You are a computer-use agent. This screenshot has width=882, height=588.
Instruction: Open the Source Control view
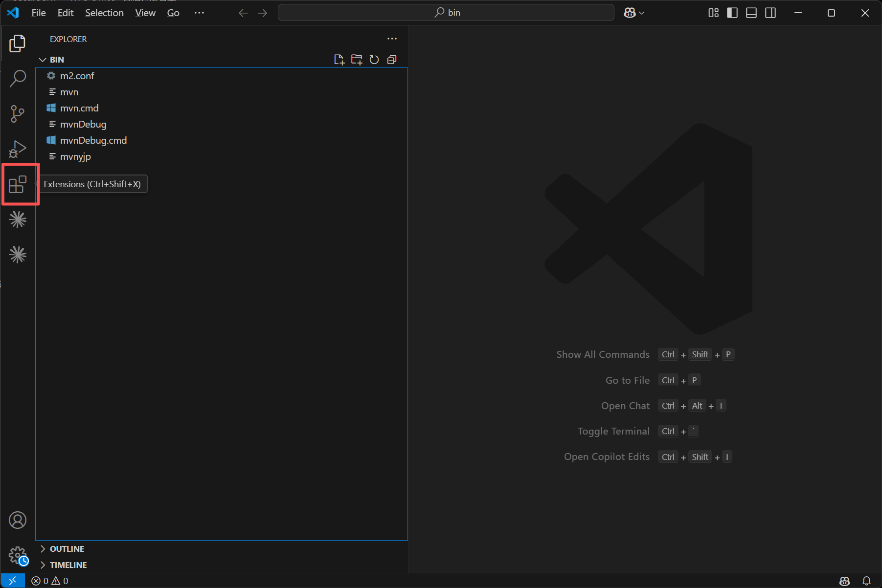(x=18, y=114)
